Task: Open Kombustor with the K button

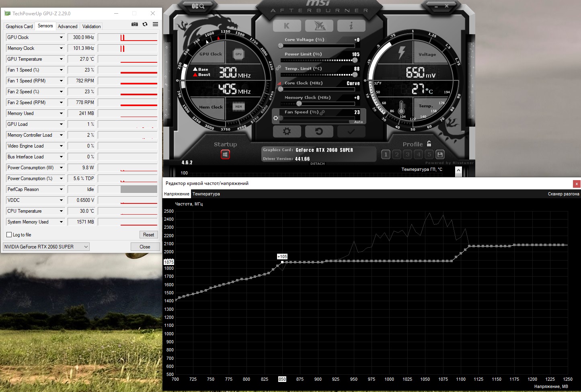Action: click(x=287, y=26)
